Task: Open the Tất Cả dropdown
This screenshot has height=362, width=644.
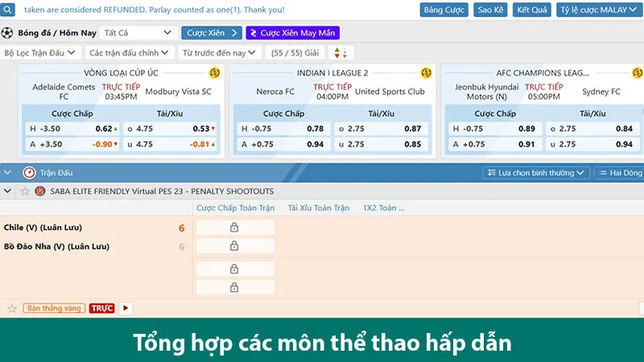Action: (x=138, y=33)
